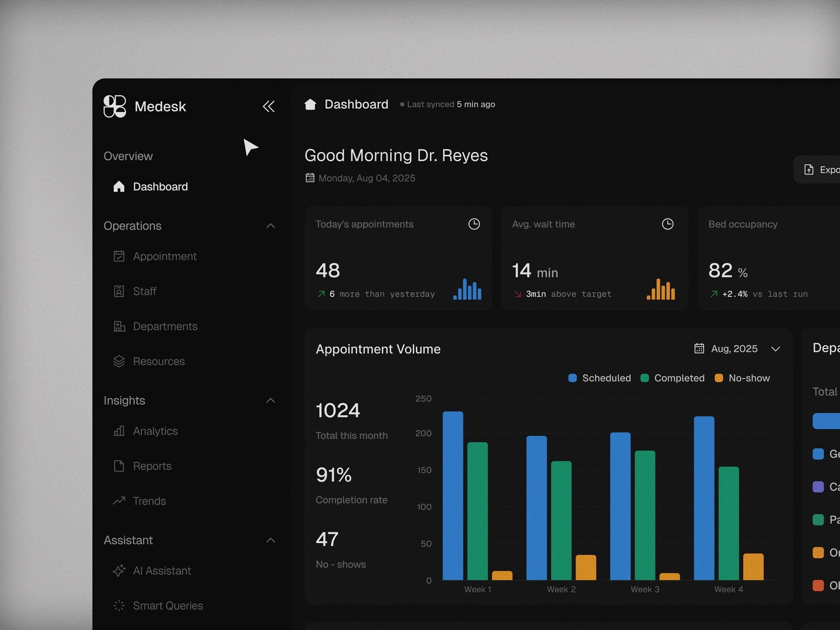
Task: Click the Reports document icon
Action: point(119,466)
